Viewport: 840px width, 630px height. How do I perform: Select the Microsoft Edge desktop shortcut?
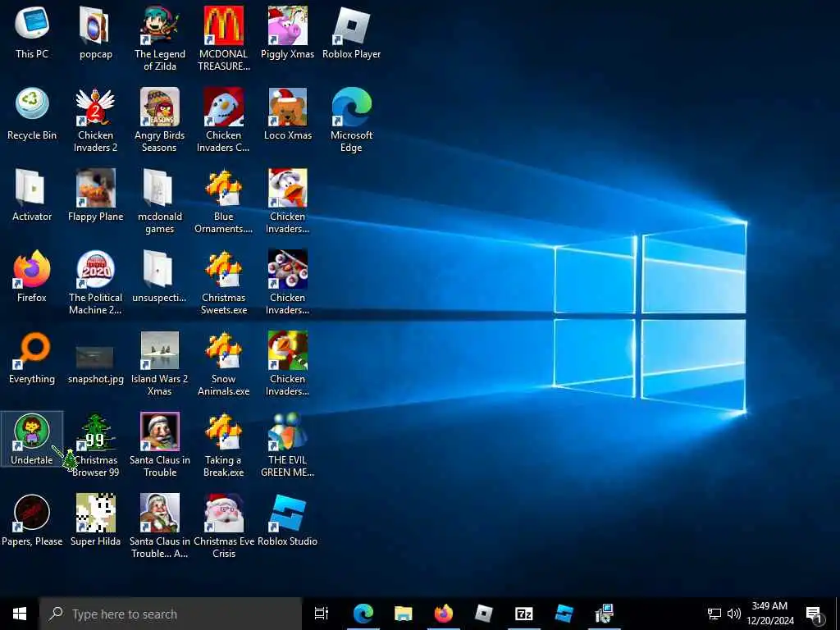pos(351,120)
